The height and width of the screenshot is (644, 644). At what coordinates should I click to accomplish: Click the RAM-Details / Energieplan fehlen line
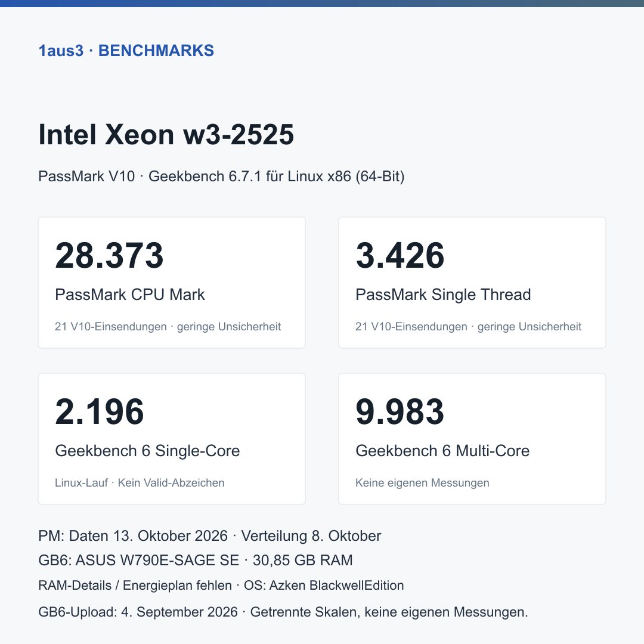[221, 586]
